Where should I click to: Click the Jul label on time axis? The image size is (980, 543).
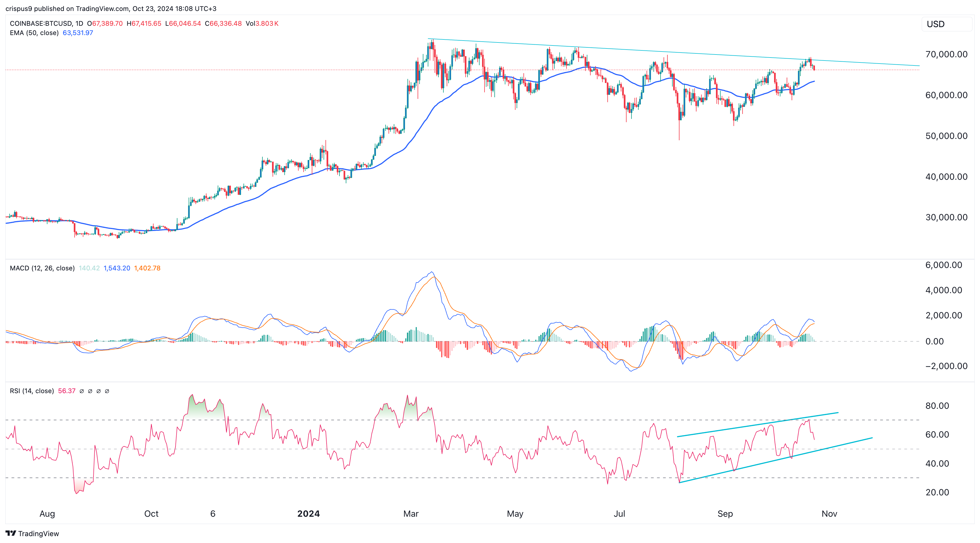point(619,514)
